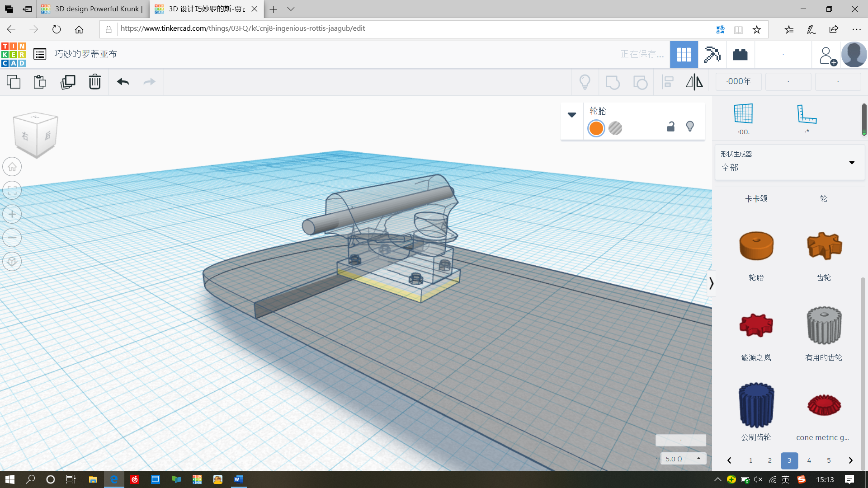Select current shapes page 3
Viewport: 868px width, 488px height.
[789, 460]
